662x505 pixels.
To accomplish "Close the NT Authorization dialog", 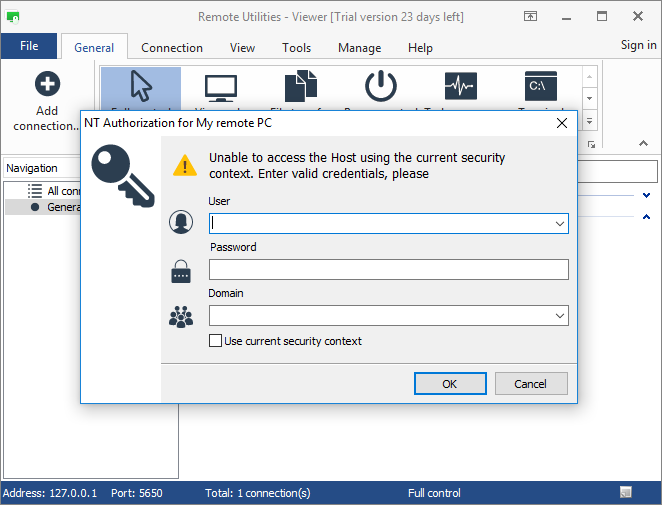I will (x=562, y=123).
